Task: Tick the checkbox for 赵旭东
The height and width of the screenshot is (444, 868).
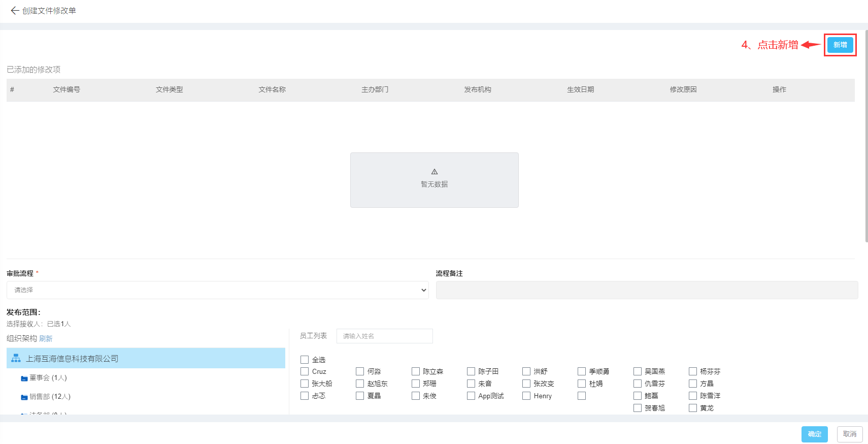Action: coord(360,384)
